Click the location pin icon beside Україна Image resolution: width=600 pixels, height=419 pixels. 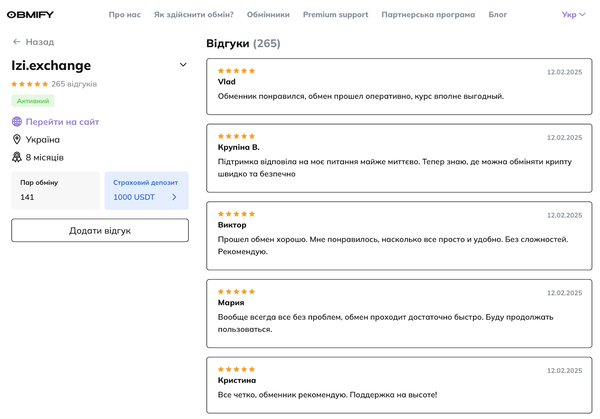click(16, 139)
